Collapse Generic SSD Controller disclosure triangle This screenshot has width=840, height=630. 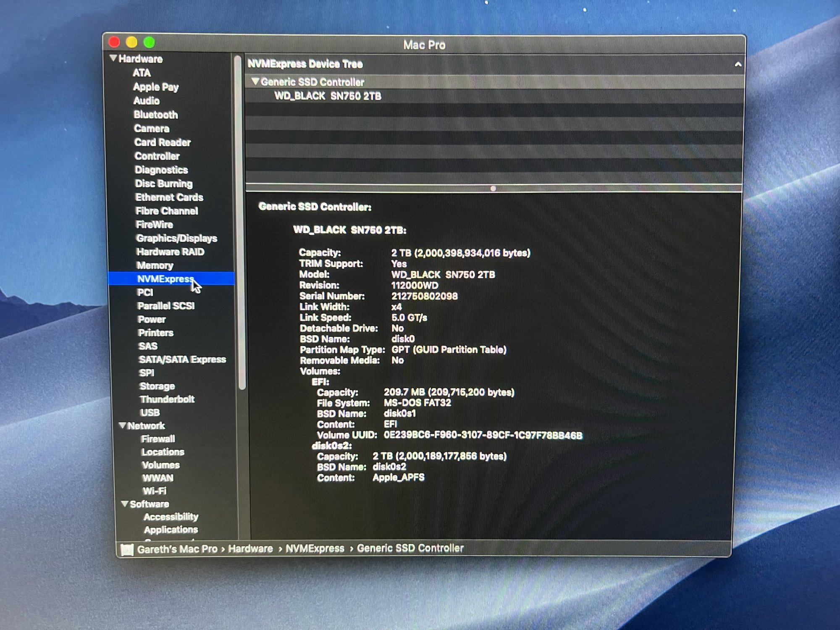[x=255, y=81]
